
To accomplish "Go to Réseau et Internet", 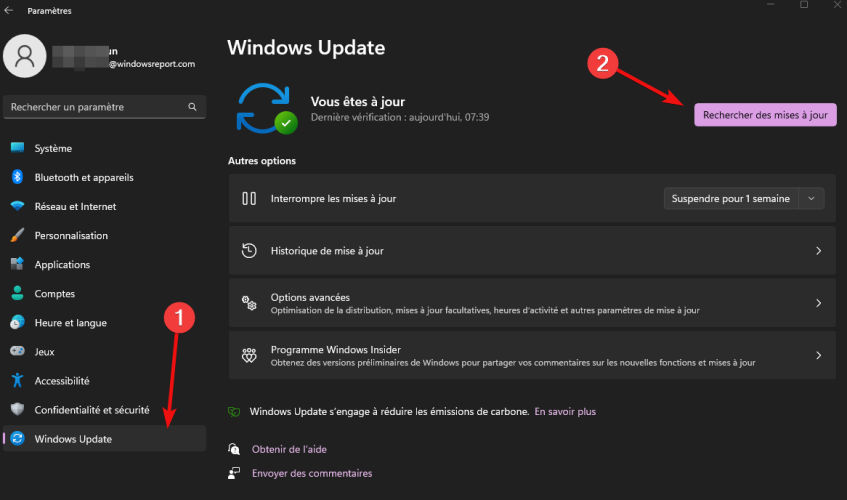I will [104, 206].
